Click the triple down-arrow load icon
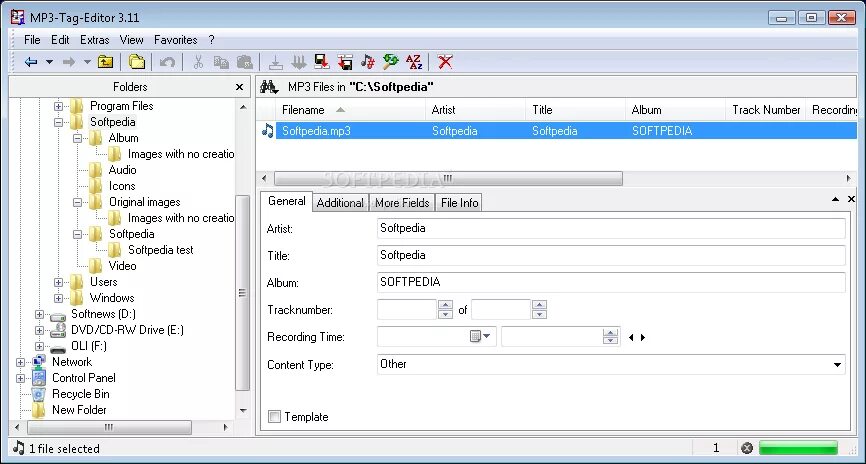The image size is (866, 464). coord(299,62)
